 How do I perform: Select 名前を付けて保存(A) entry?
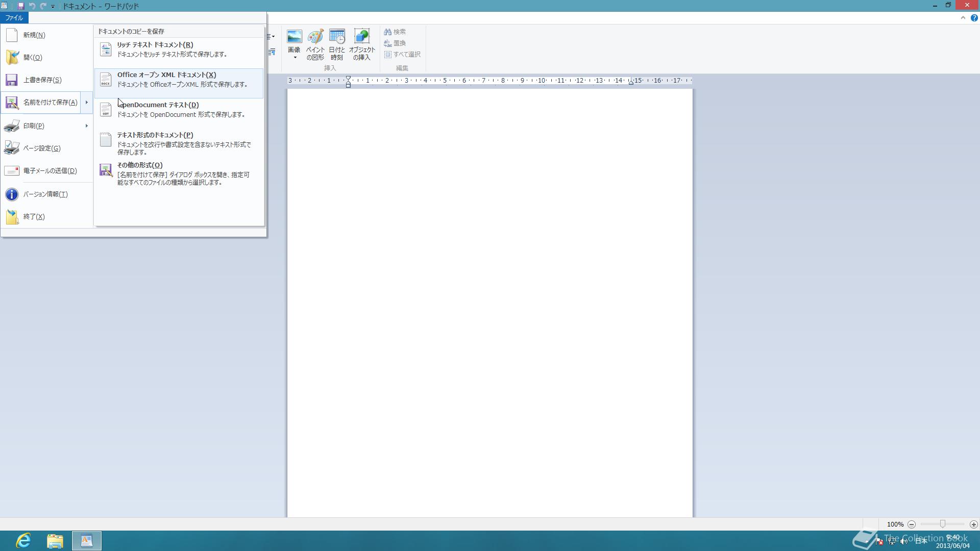pyautogui.click(x=41, y=103)
